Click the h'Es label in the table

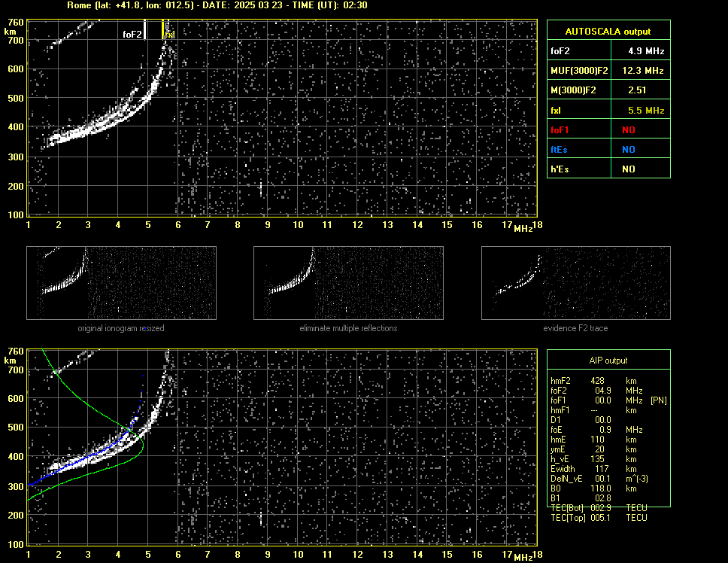tap(560, 169)
